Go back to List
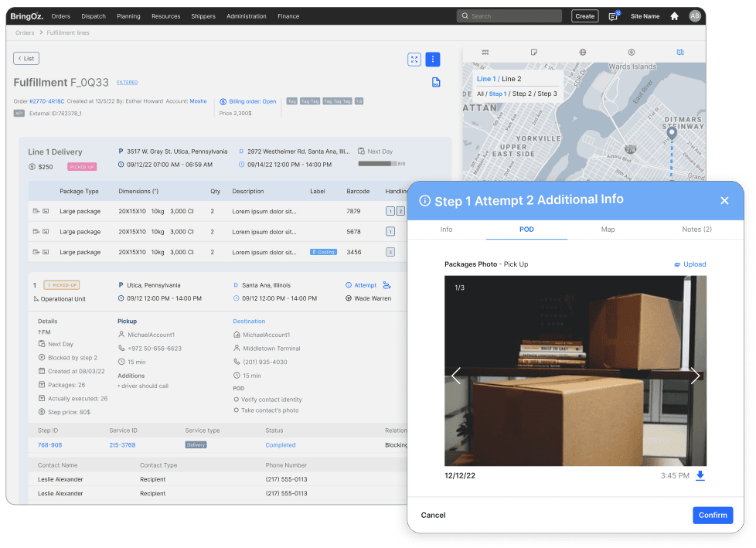This screenshot has height=548, width=756. 26,58
